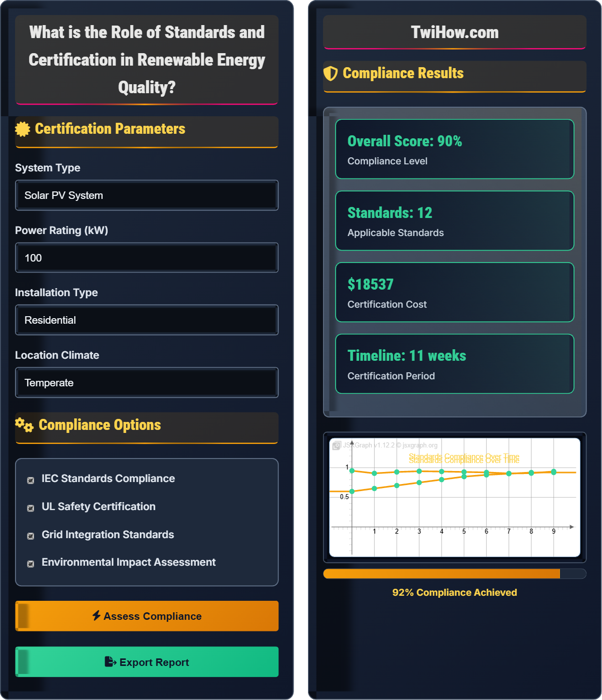Click the compliance progress bar

pos(455,574)
